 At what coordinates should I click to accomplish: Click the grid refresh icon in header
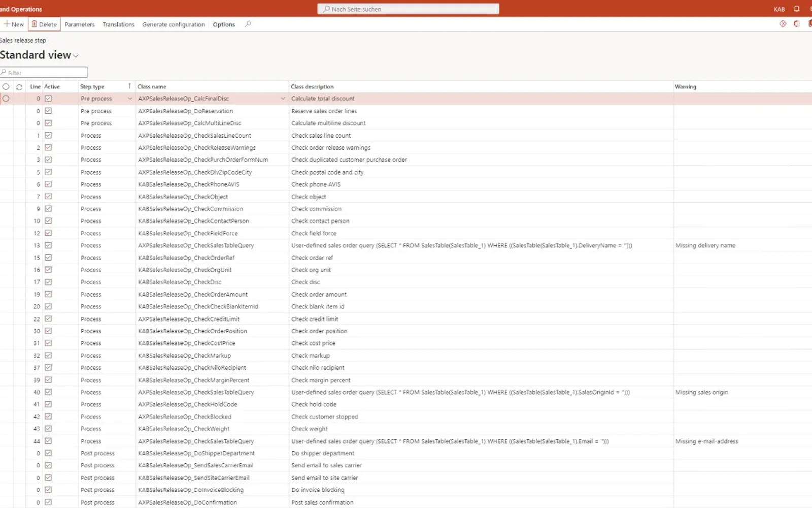pos(19,87)
